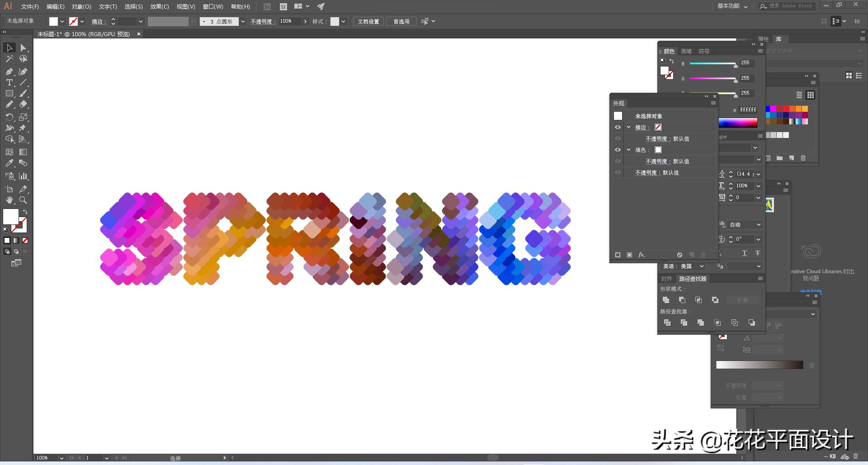Open the 基本功能 workspace dropdown
This screenshot has height=465, width=868.
click(x=732, y=6)
